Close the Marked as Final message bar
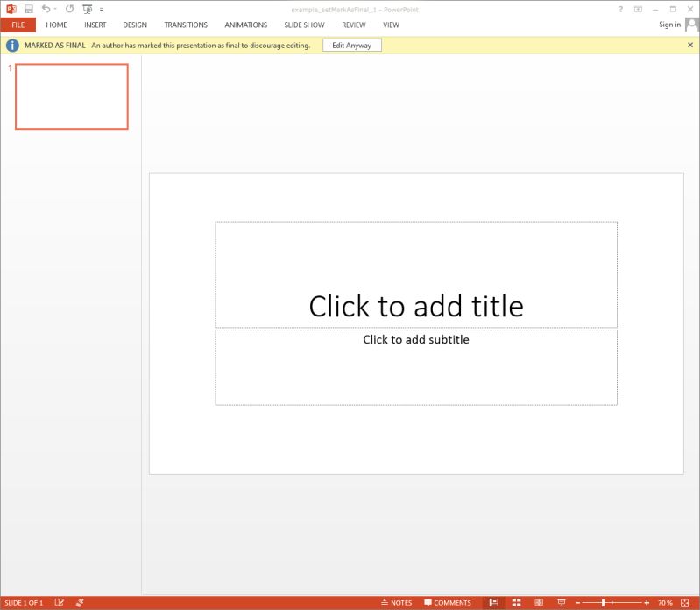 point(690,45)
